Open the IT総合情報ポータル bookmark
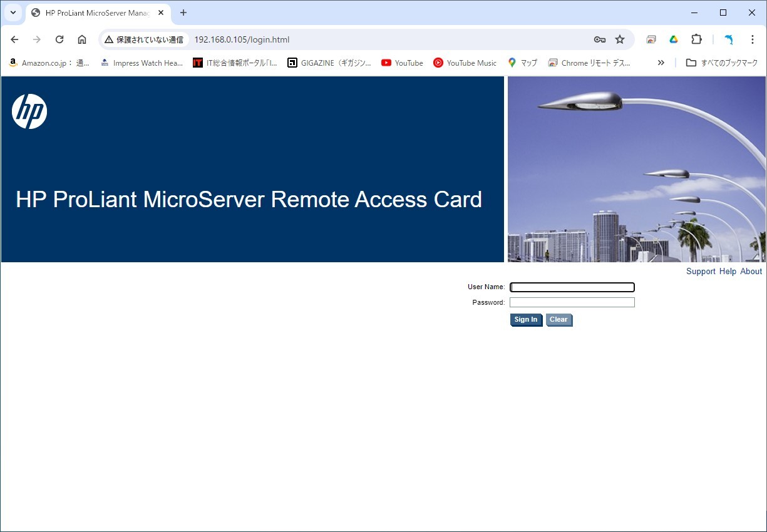 pos(235,63)
